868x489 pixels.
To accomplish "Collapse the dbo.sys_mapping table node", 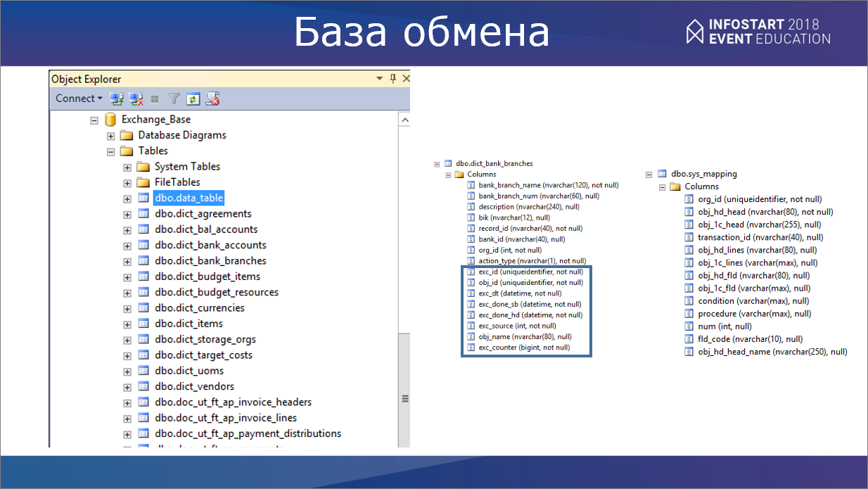I will [x=649, y=174].
